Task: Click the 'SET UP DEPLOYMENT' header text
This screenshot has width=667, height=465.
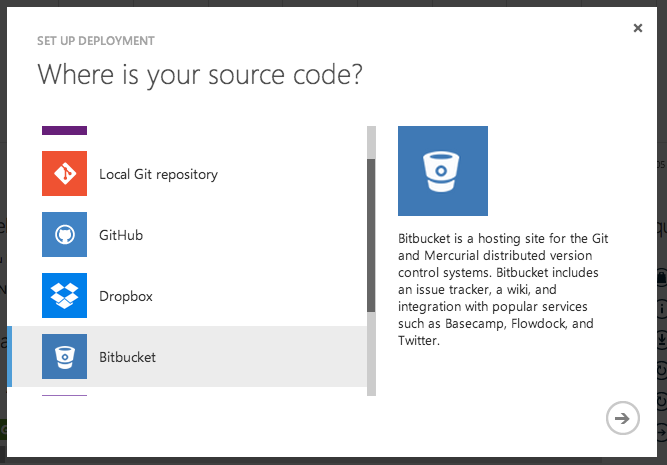Action: pyautogui.click(x=96, y=41)
